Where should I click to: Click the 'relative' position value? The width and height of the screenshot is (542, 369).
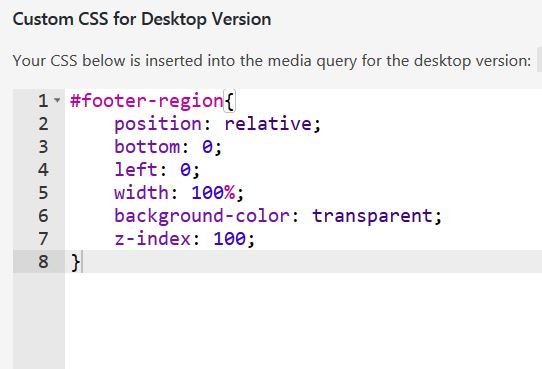click(x=268, y=124)
